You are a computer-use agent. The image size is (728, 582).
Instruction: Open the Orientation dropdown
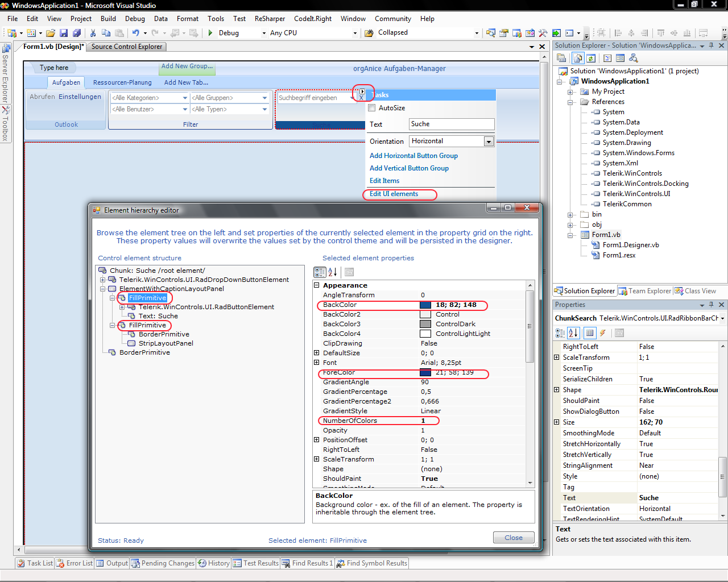(489, 142)
